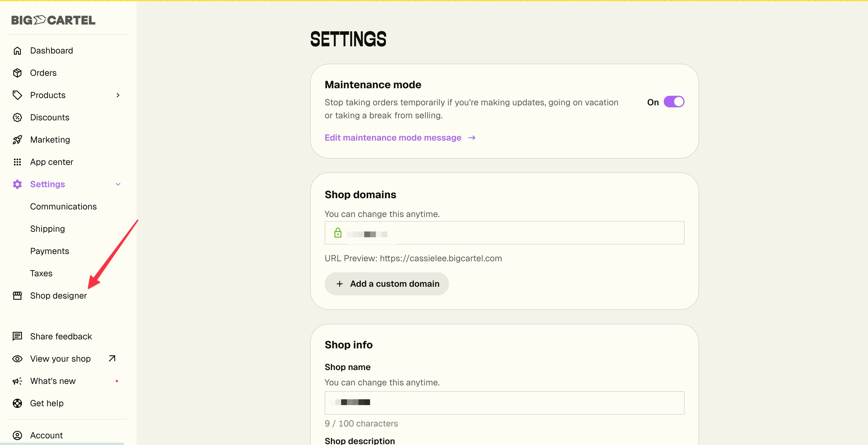
Task: Click the URL Preview text
Action: point(413,258)
